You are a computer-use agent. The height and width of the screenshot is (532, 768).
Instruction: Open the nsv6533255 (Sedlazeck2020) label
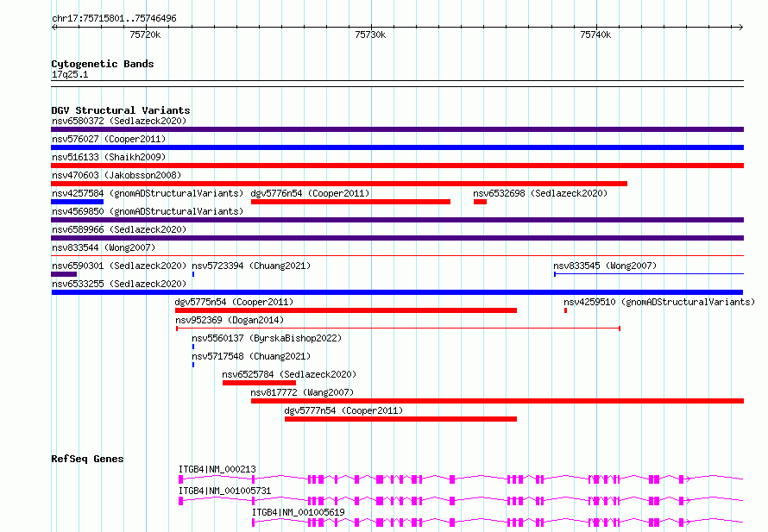pos(119,284)
